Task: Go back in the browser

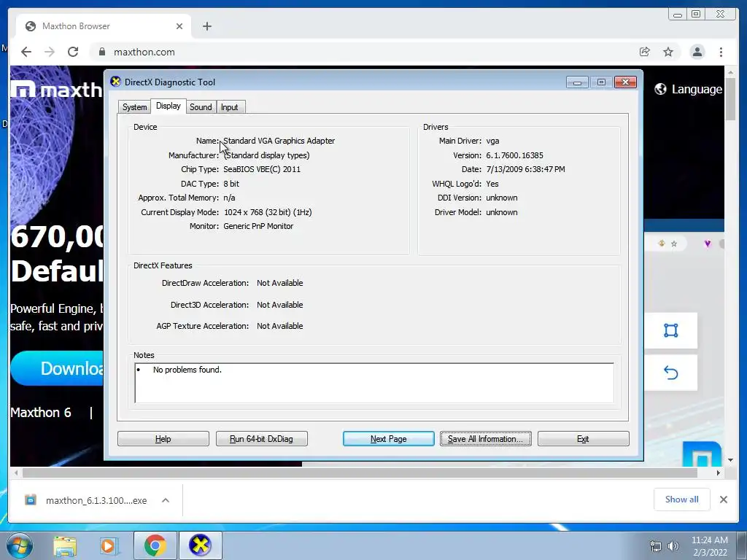Action: [x=26, y=52]
